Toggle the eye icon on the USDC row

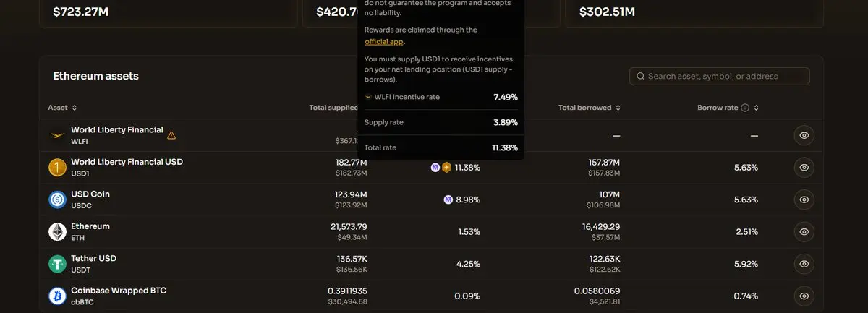coord(804,200)
